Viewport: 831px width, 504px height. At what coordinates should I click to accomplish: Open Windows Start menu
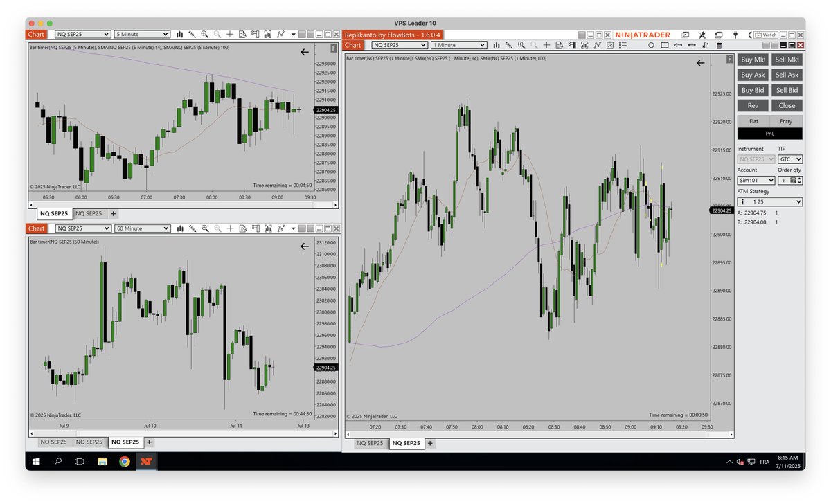tap(36, 461)
